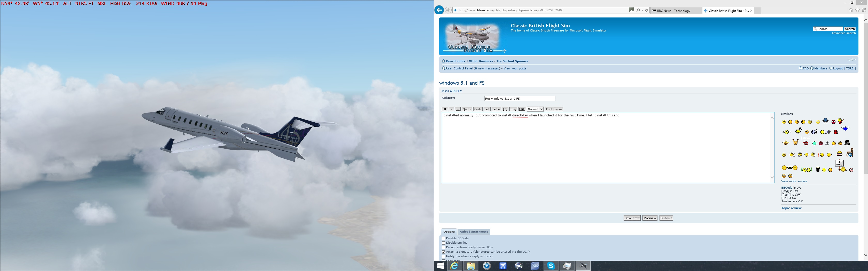Open the View more smilies link

(x=794, y=181)
